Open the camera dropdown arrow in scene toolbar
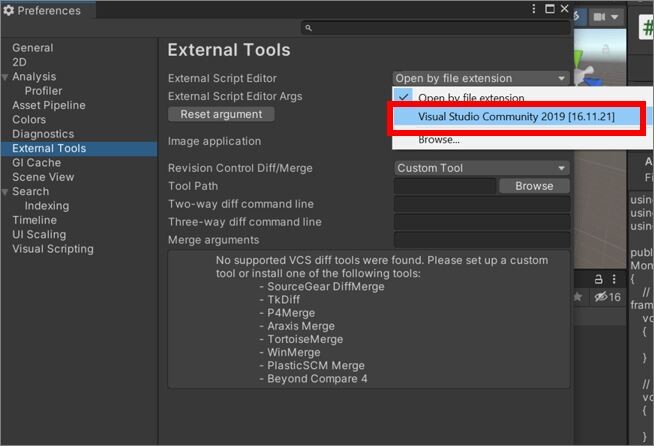This screenshot has width=654, height=446. point(614,17)
